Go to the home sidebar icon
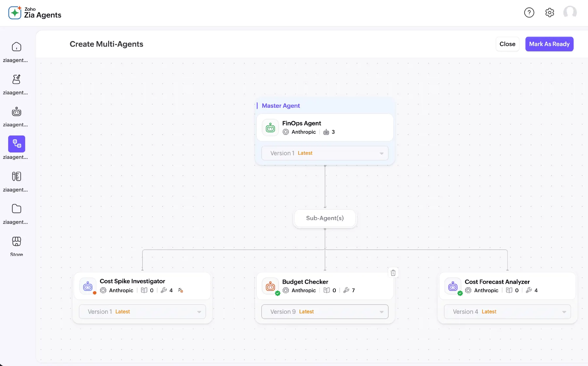Viewport: 588px width, 366px height. click(x=16, y=47)
